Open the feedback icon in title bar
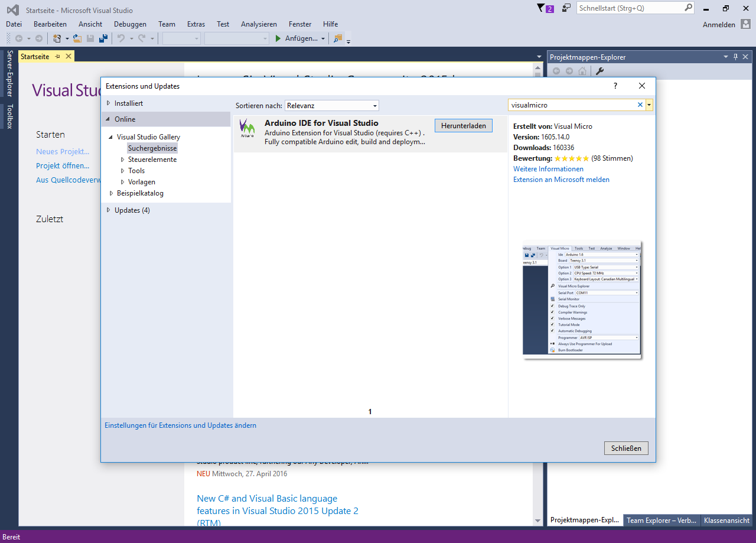This screenshot has width=756, height=543. point(566,8)
